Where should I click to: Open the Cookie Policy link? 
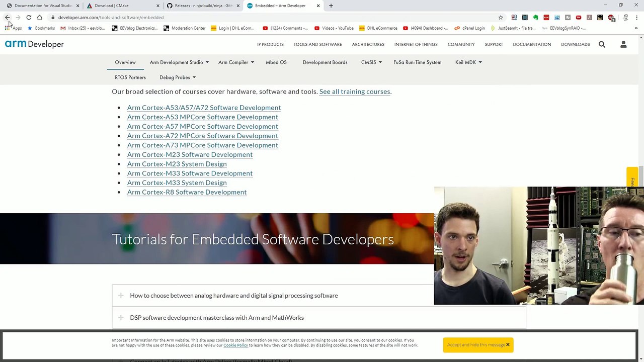click(235, 345)
